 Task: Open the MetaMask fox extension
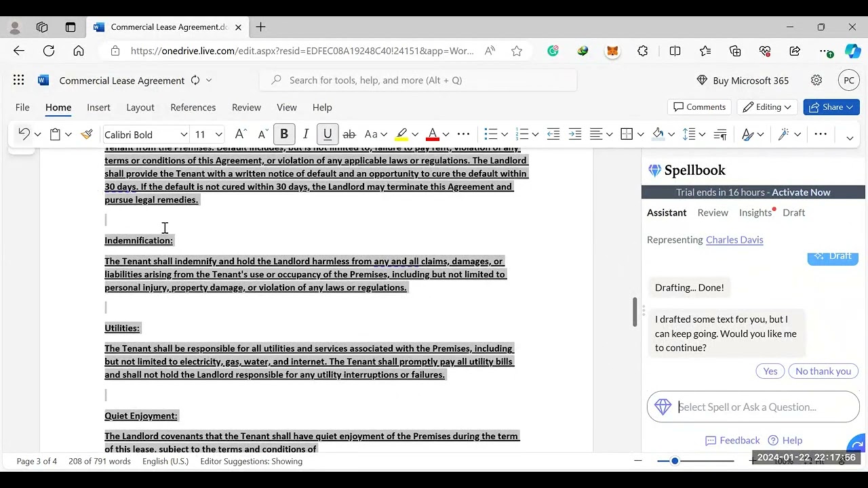pyautogui.click(x=612, y=51)
